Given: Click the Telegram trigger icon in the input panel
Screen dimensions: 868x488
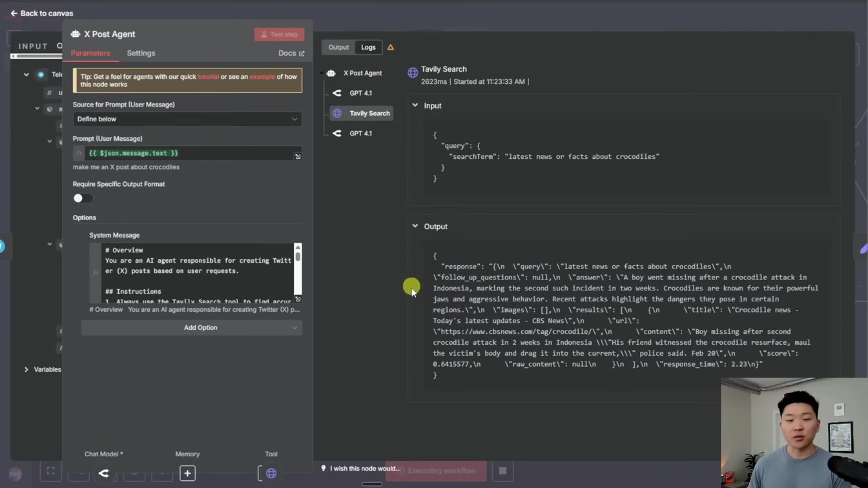Looking at the screenshot, I should tap(41, 74).
